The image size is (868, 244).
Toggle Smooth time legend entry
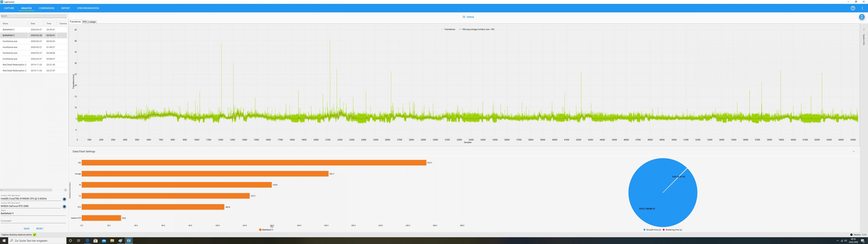(x=652, y=230)
